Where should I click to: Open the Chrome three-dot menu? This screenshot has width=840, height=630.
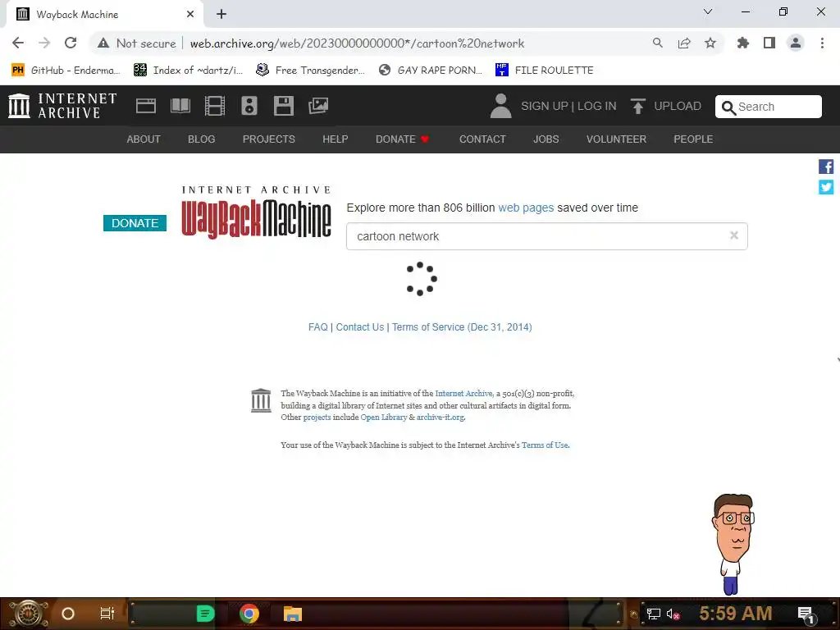tap(822, 43)
